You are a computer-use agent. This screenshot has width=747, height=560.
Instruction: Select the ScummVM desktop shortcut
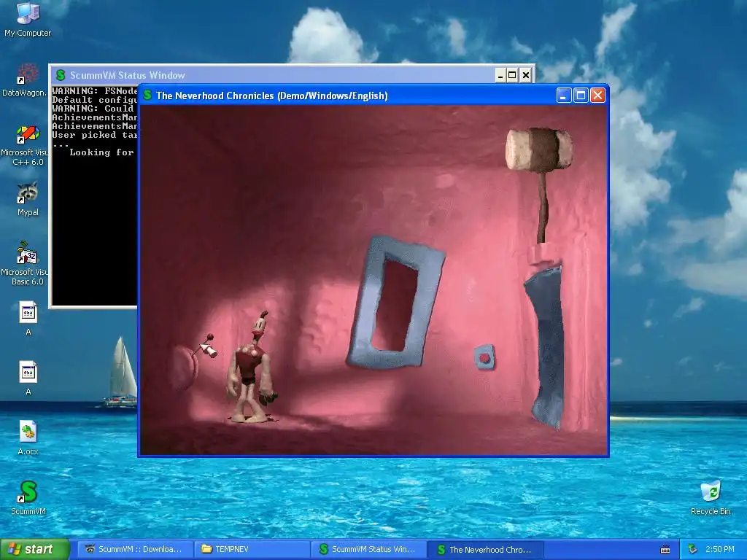(x=28, y=497)
